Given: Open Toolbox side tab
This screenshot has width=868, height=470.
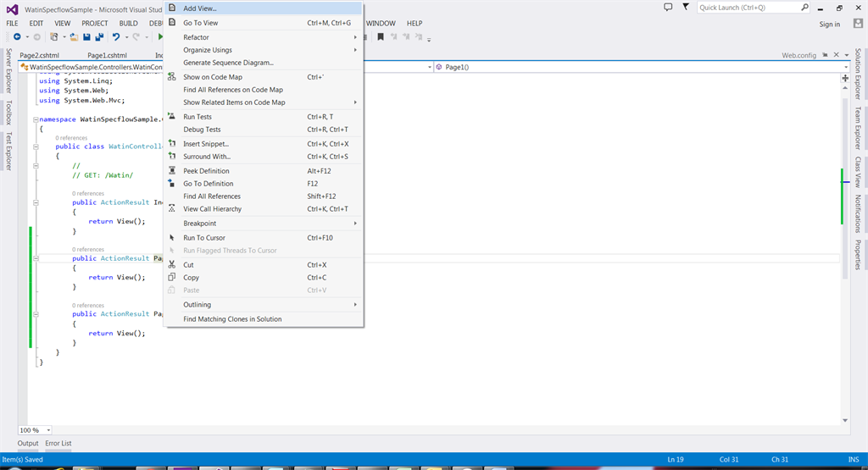Looking at the screenshot, I should click(x=8, y=113).
